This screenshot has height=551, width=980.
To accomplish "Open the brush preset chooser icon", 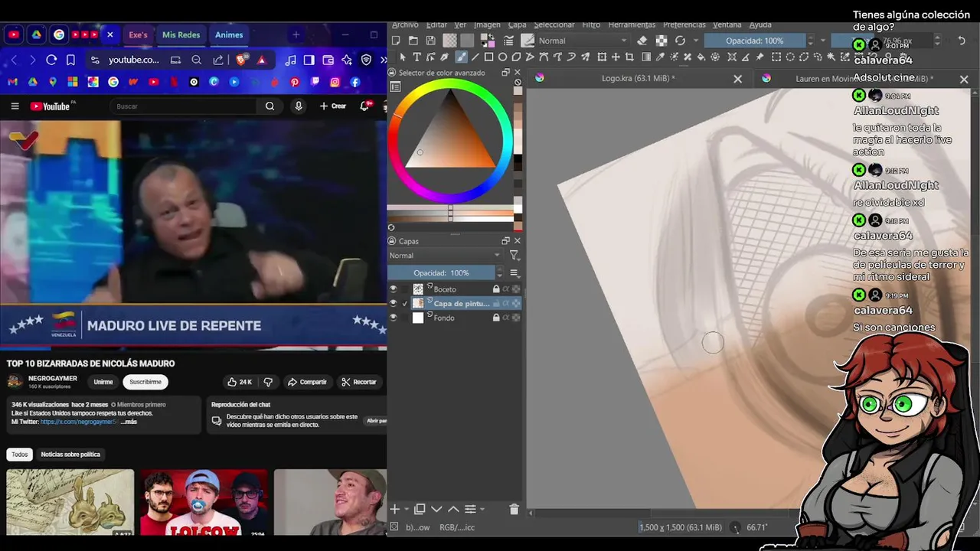I will click(528, 41).
